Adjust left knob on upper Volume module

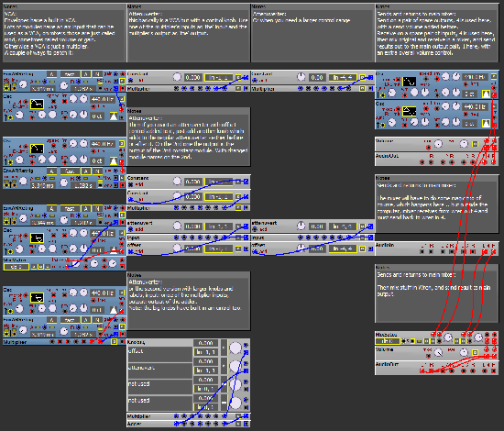click(438, 144)
